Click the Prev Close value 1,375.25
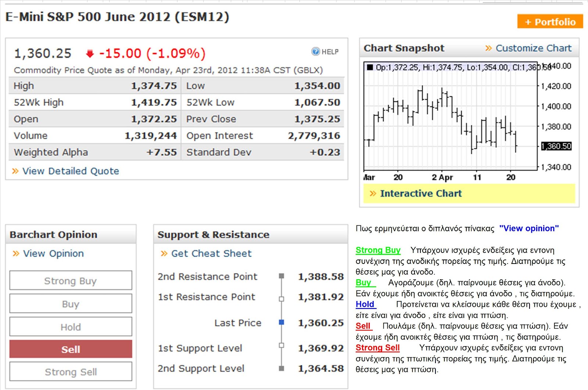Image resolution: width=588 pixels, height=390 pixels. (317, 119)
